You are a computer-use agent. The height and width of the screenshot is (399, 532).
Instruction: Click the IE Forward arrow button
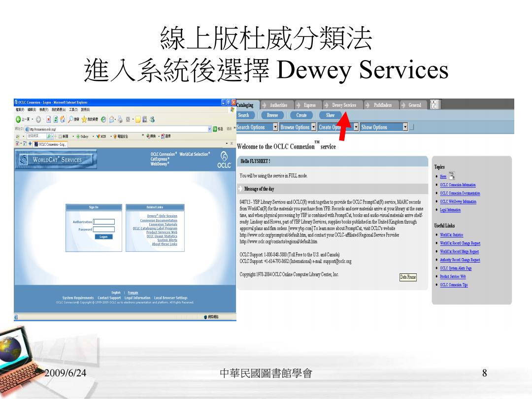38,119
